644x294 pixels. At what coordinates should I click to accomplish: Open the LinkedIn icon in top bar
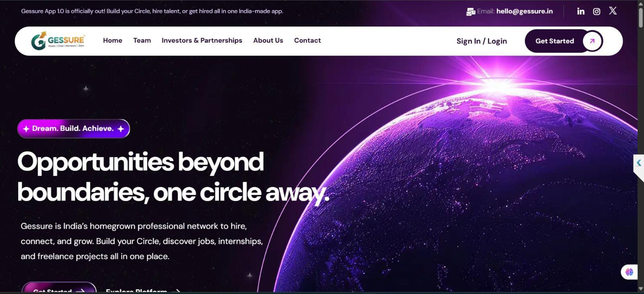click(x=580, y=11)
